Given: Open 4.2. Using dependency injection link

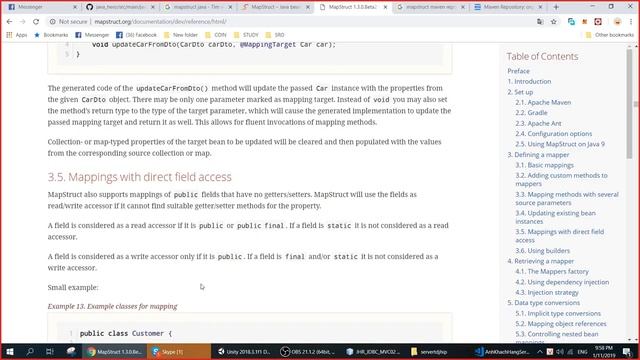Looking at the screenshot, I should tap(562, 282).
